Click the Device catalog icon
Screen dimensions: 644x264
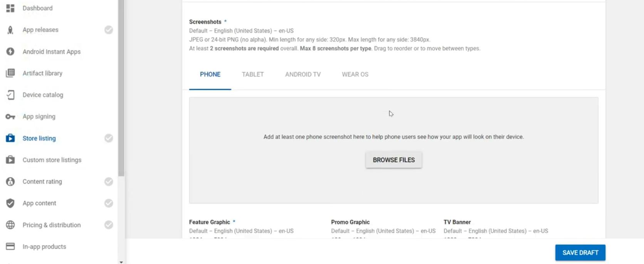(x=10, y=95)
